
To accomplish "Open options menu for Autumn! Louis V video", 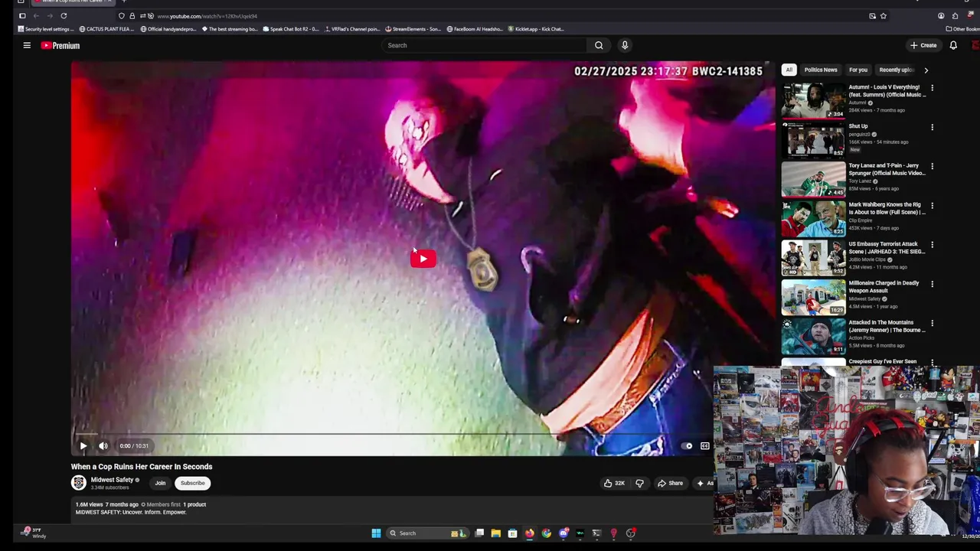I will (x=932, y=88).
